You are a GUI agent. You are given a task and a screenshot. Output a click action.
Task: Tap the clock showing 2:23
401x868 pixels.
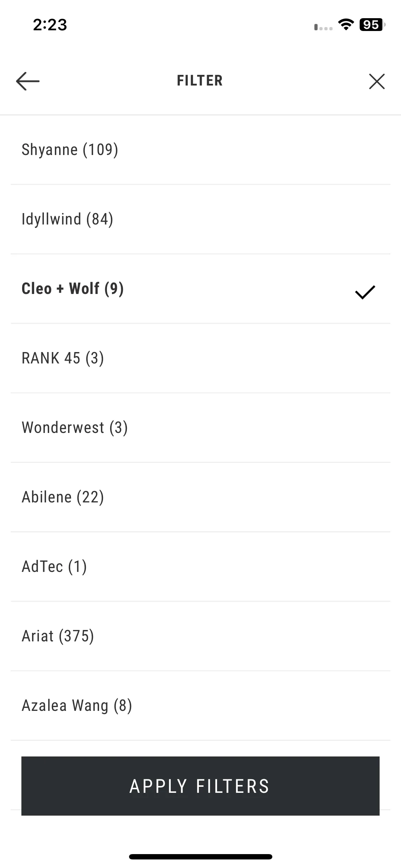point(50,25)
